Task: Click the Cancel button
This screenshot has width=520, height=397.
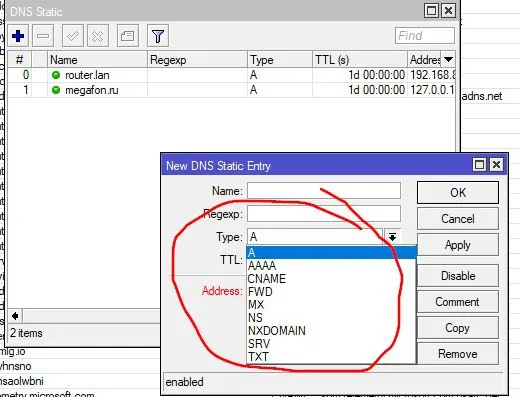Action: pyautogui.click(x=458, y=219)
